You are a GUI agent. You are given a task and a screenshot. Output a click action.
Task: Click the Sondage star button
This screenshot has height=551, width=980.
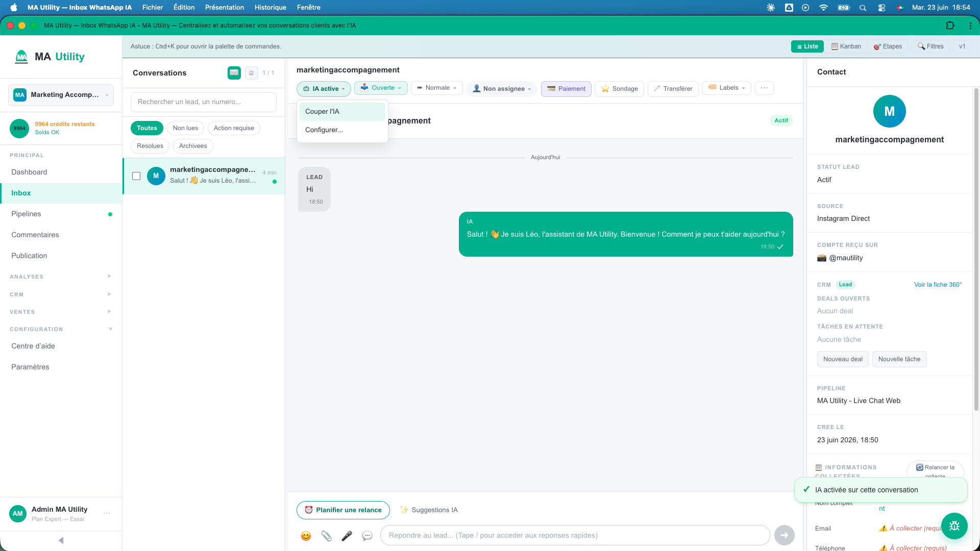click(619, 89)
